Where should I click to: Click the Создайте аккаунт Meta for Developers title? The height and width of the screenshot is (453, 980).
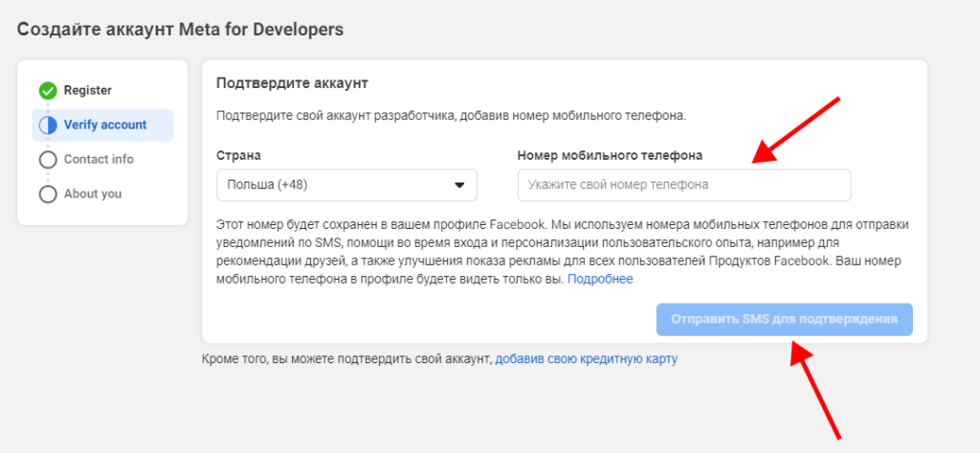(x=180, y=29)
